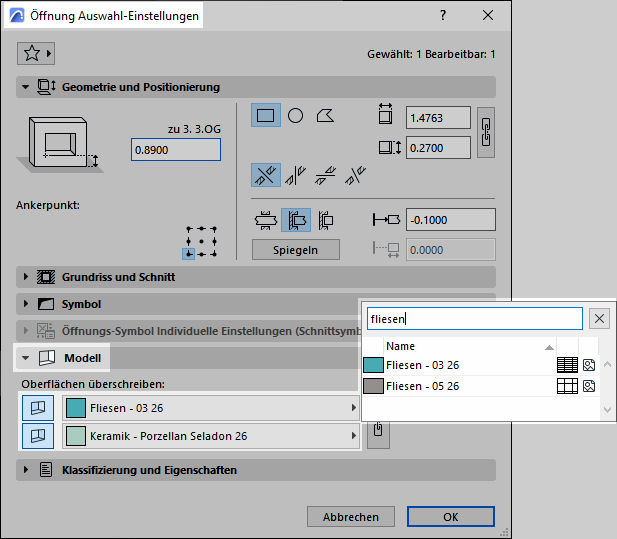Select Fliesen - 05 26 from list
Viewport: 617px width, 539px height.
(480, 386)
